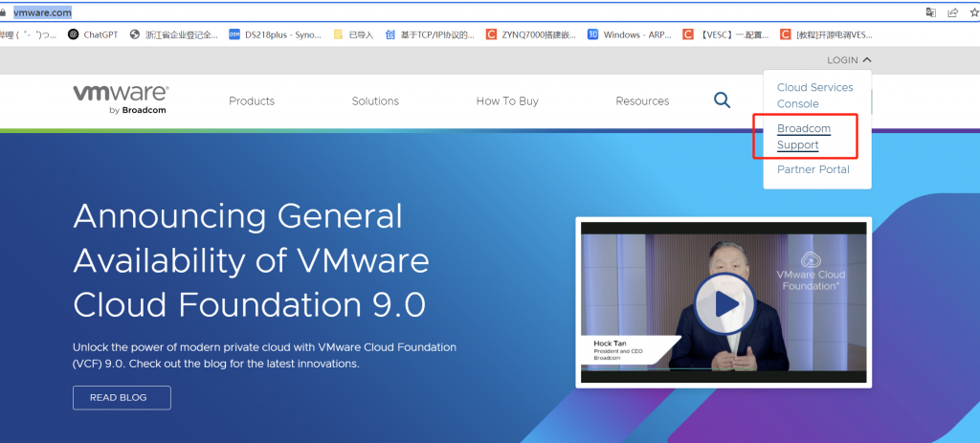Viewport: 980px width, 443px height.
Task: Open the Solutions menu
Action: pos(375,101)
